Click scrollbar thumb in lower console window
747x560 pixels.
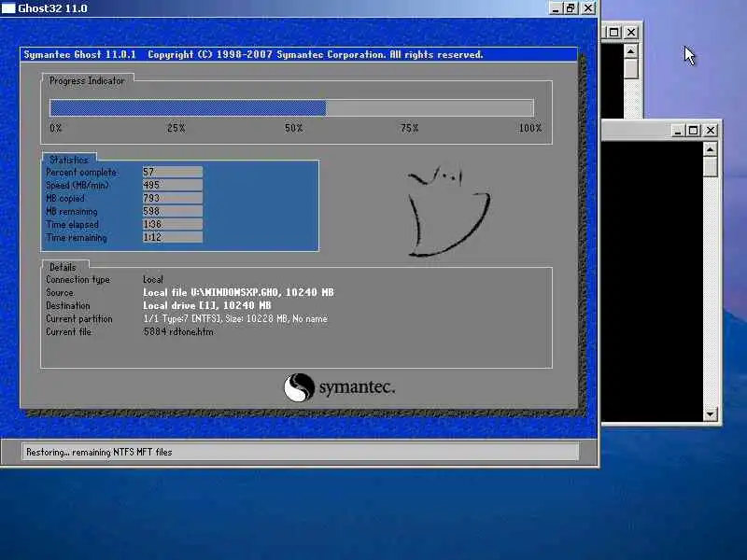click(710, 167)
